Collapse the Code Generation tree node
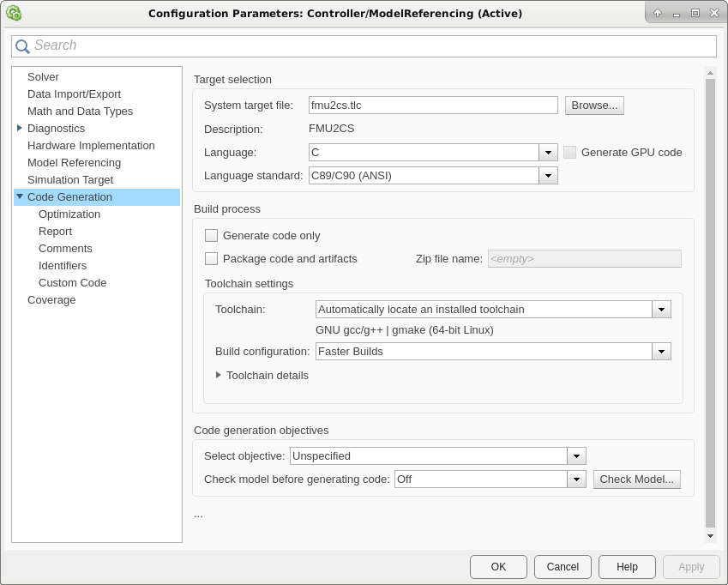Image resolution: width=728 pixels, height=585 pixels. [20, 197]
